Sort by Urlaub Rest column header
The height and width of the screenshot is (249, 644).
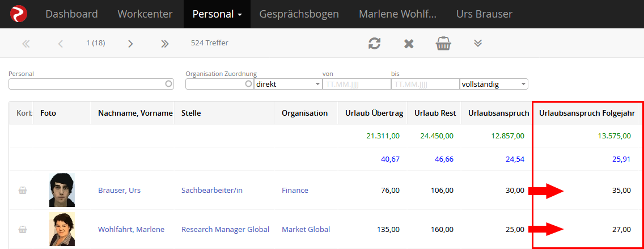[435, 113]
